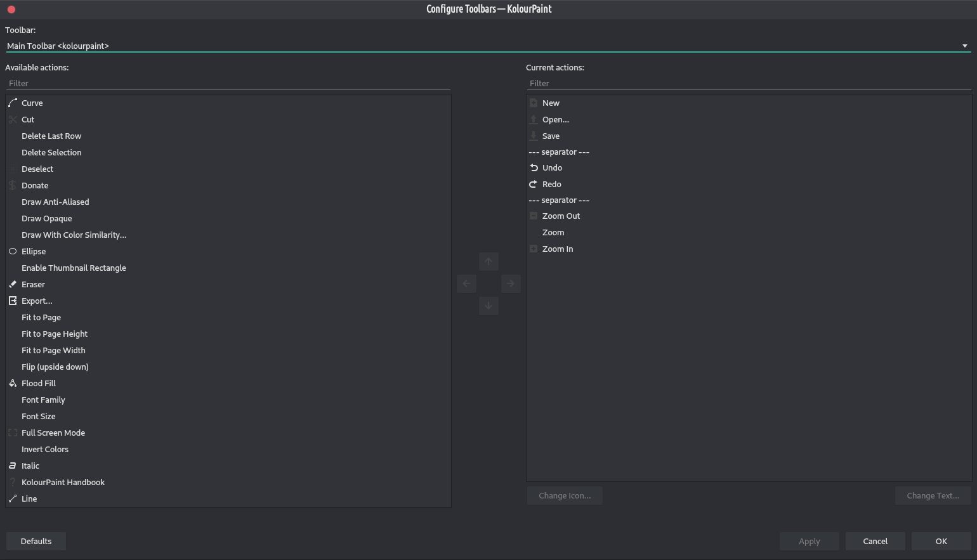Click the Cancel button
Screen dimensions: 977x560
875,541
